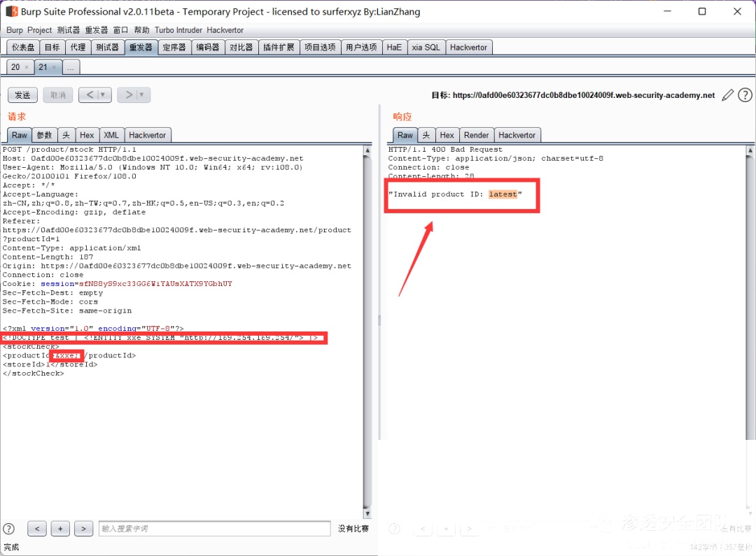Select repeater tab 20
This screenshot has width=756, height=556.
[16, 67]
